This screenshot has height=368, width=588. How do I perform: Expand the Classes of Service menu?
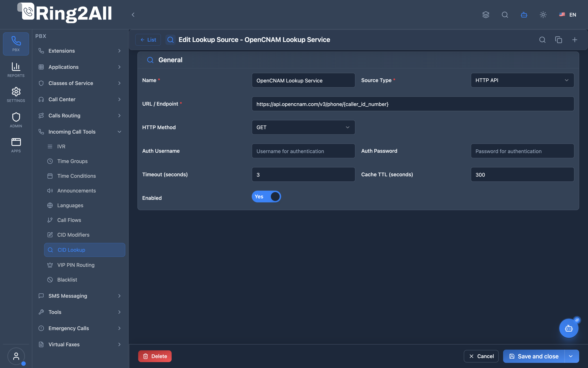tap(80, 83)
